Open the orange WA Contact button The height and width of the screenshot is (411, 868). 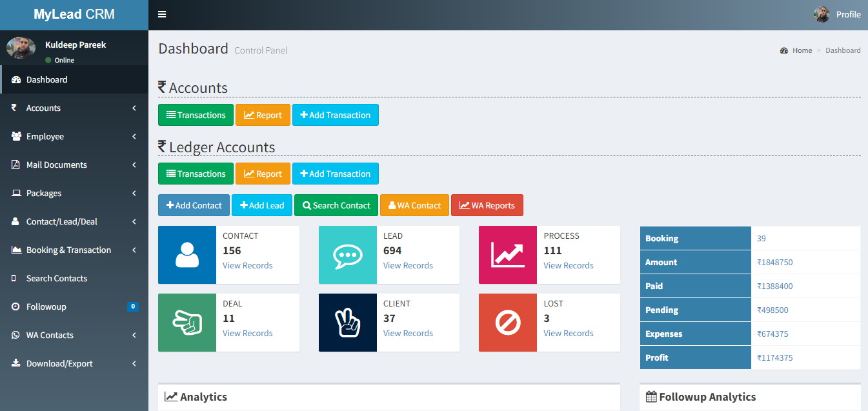click(x=414, y=205)
